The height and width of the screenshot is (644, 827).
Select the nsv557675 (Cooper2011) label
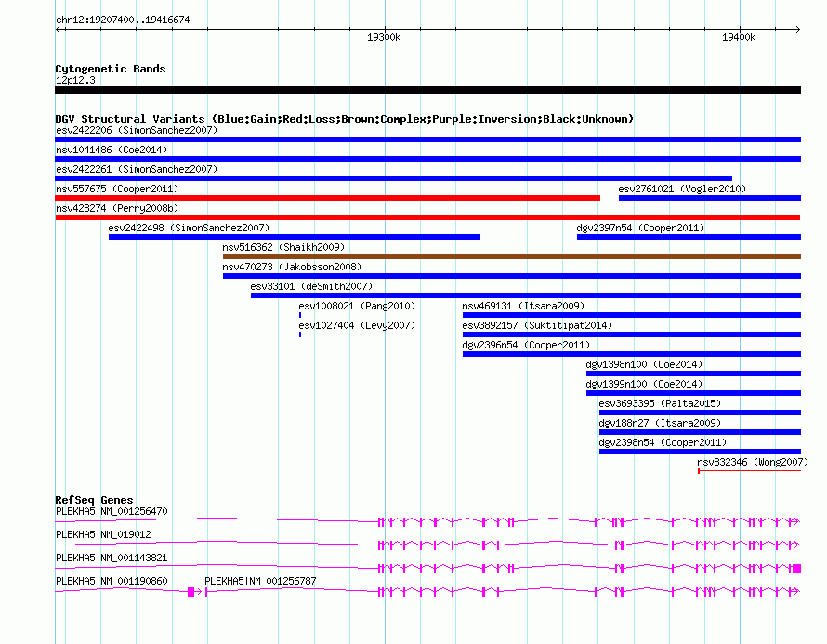(117, 189)
